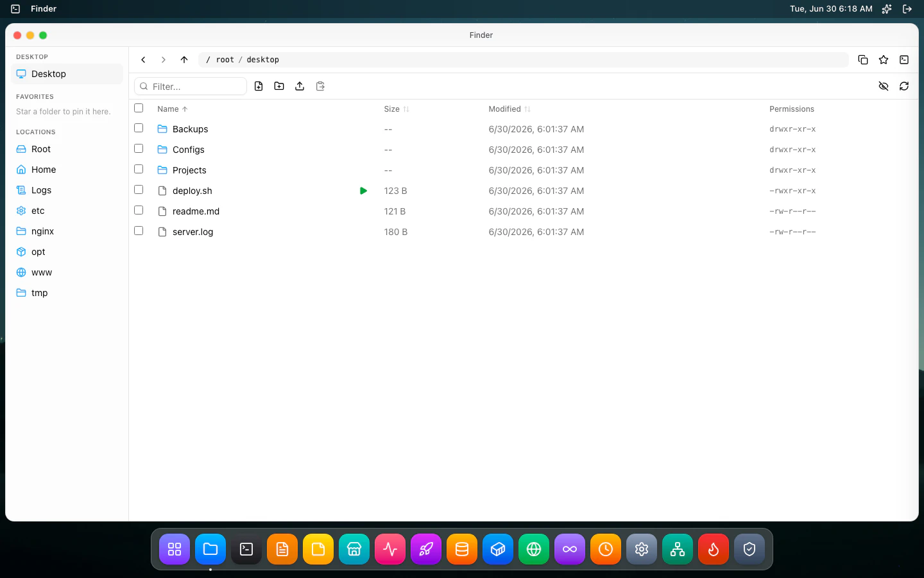Click the paste clipboard icon
The height and width of the screenshot is (578, 924).
320,86
